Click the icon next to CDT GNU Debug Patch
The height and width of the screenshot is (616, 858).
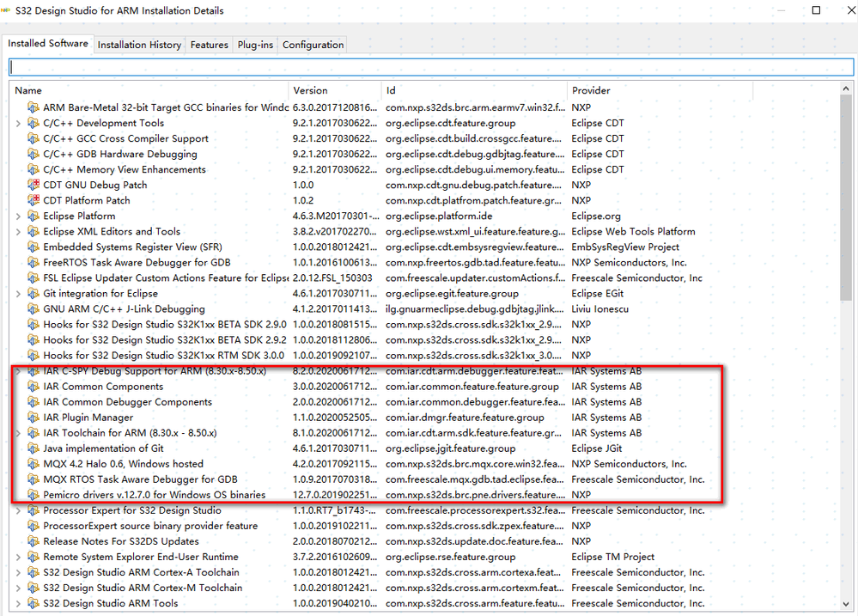(x=33, y=185)
